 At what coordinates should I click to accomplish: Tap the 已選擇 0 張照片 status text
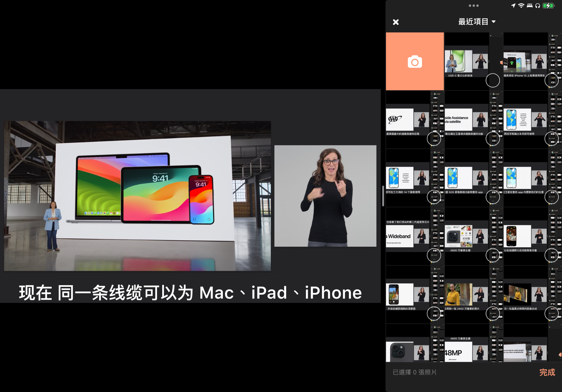pyautogui.click(x=414, y=372)
